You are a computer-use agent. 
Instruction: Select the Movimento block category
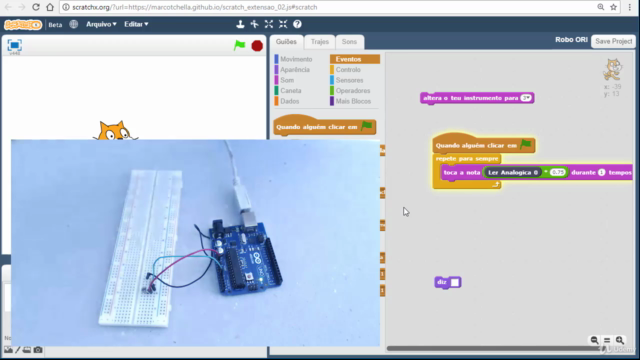(x=296, y=59)
